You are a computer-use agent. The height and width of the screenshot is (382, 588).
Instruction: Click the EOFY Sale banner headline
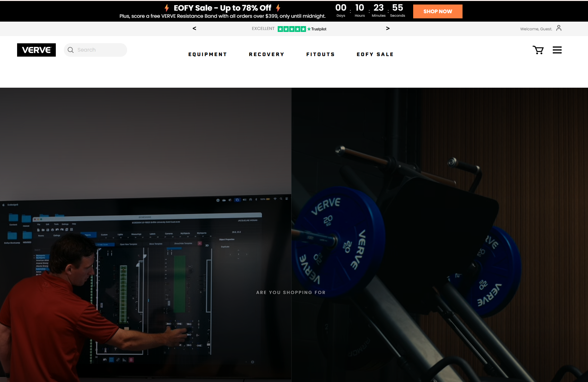click(x=223, y=8)
